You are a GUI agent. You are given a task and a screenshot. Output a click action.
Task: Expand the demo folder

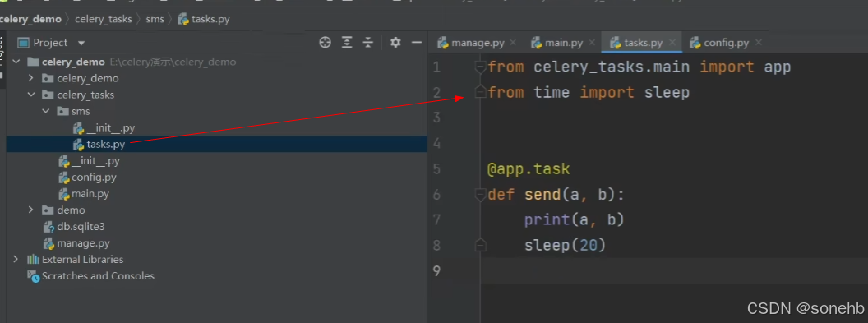click(x=31, y=210)
